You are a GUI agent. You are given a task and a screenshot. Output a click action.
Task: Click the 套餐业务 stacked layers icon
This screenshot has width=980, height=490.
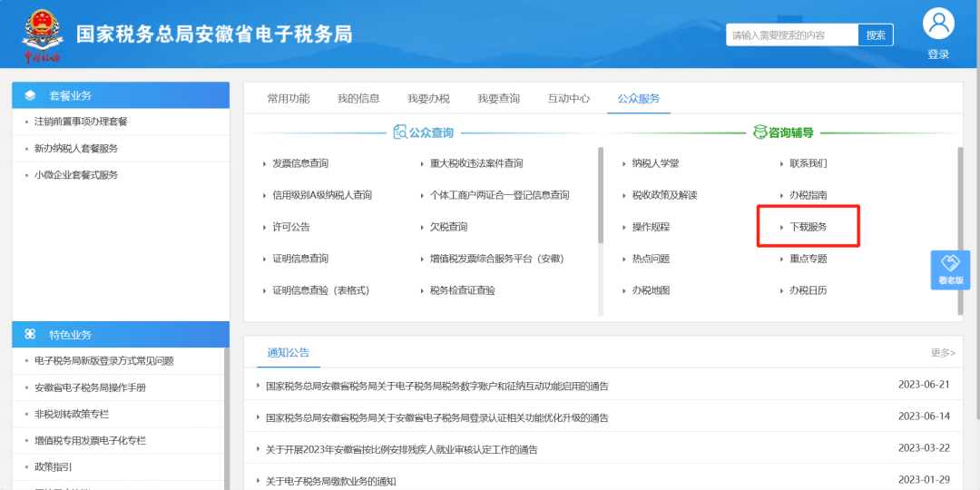pyautogui.click(x=30, y=95)
